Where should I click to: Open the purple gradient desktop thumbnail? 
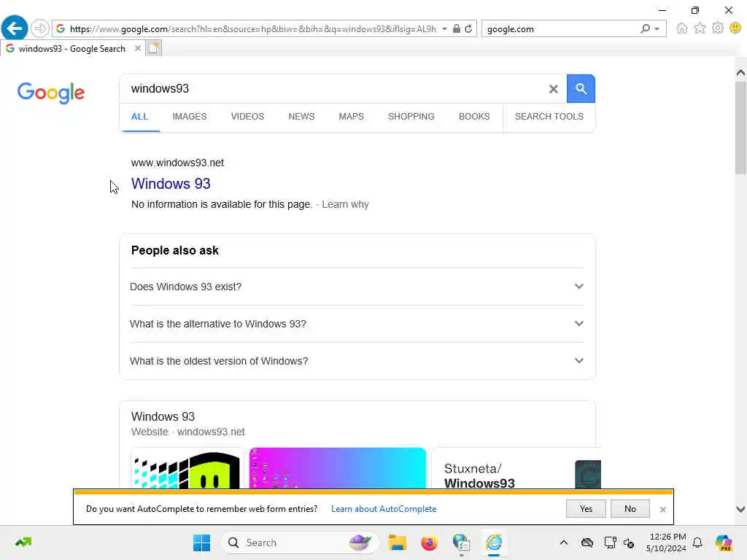337,468
